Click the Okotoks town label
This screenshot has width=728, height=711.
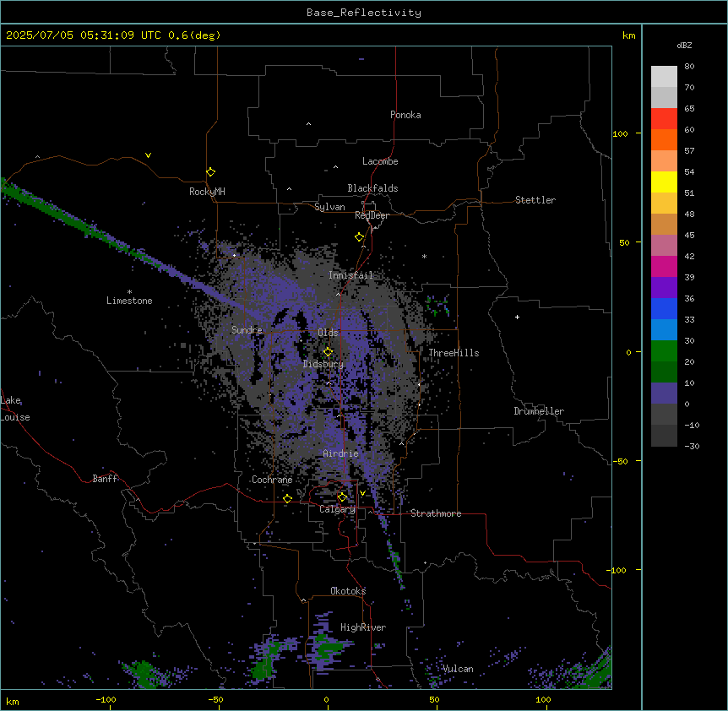coord(348,591)
